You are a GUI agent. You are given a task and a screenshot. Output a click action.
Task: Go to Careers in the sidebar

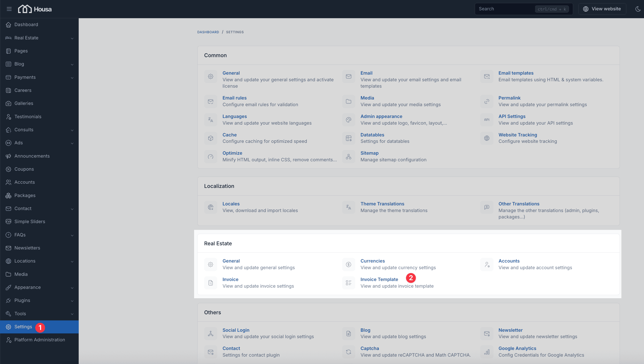39,90
